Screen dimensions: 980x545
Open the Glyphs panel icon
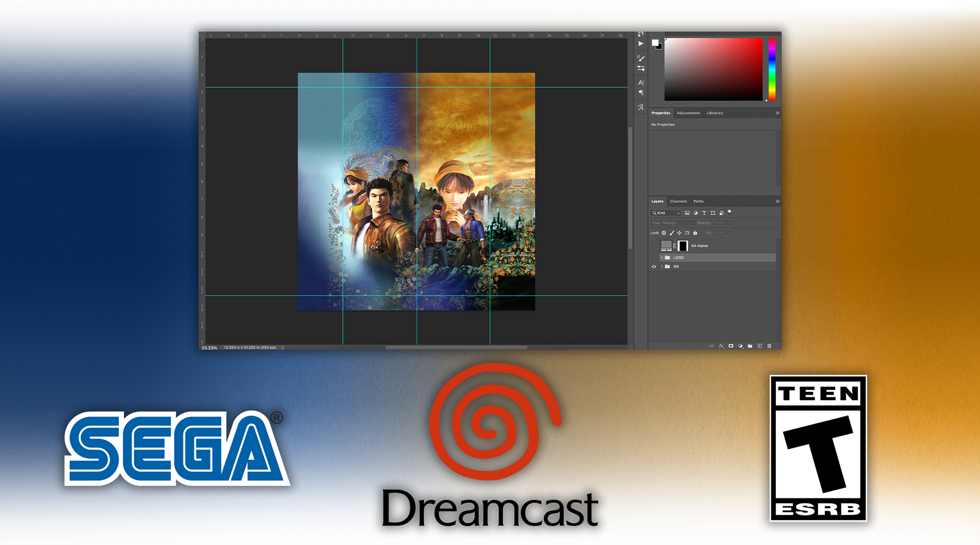(641, 107)
